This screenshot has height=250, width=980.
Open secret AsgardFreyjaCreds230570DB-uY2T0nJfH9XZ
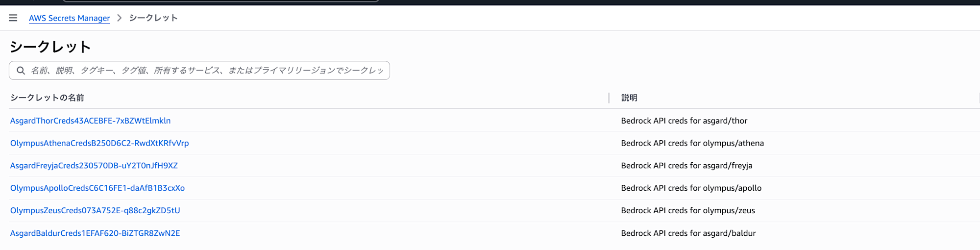94,166
